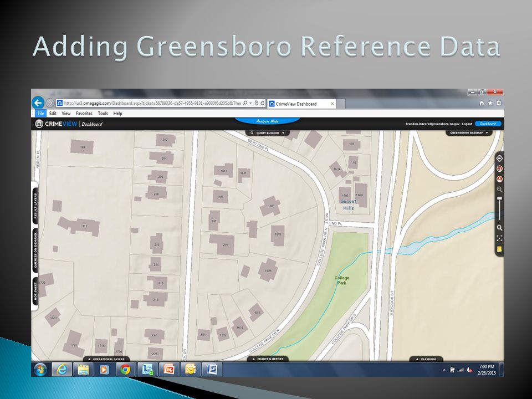Viewport: 532px width, 399px height.
Task: Expand the Charts & Report panel
Action: point(268,359)
